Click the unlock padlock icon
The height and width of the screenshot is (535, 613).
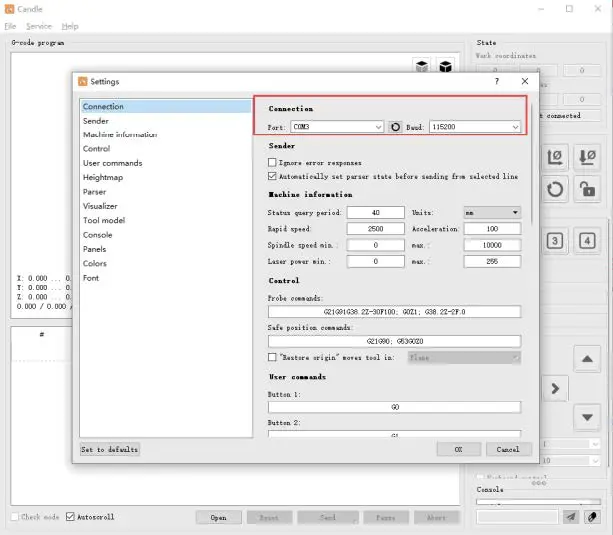[x=587, y=188]
